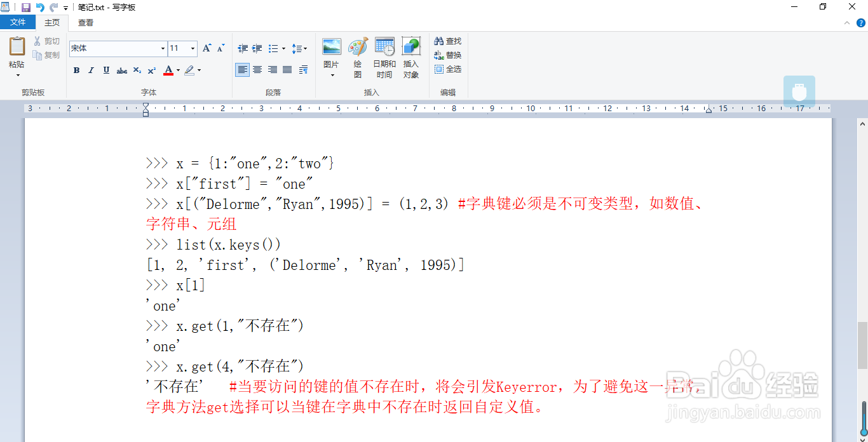Screen dimensions: 868x442
Task: Open the 文件 menu
Action: coord(18,22)
